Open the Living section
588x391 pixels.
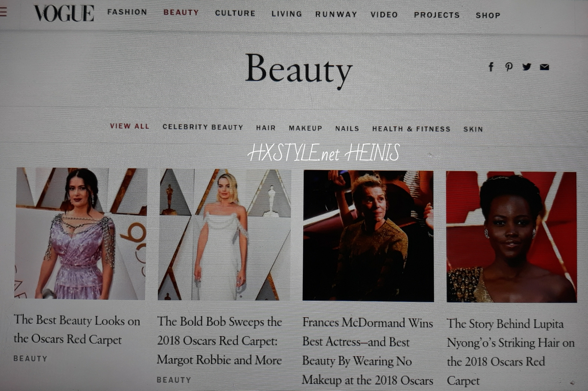click(x=287, y=14)
